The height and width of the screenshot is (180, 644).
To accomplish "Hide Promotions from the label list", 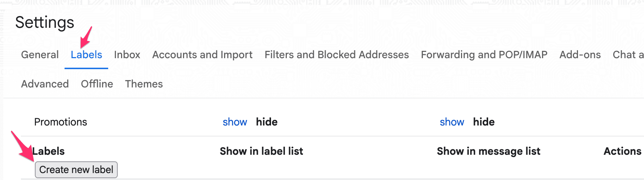I will click(267, 122).
